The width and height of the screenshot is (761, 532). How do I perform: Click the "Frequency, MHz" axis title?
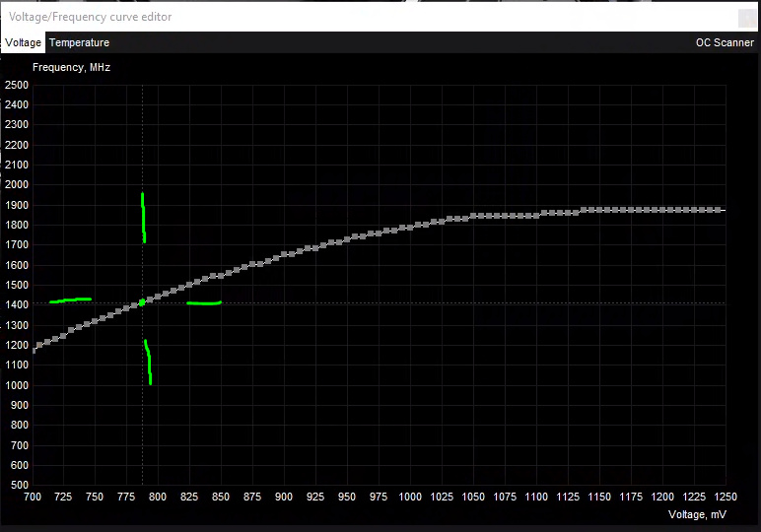click(71, 67)
